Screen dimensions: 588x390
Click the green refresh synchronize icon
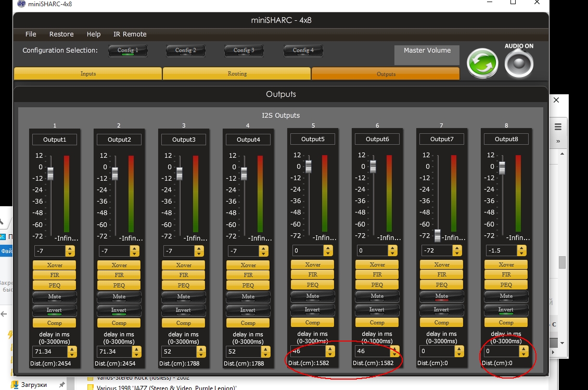tap(482, 64)
